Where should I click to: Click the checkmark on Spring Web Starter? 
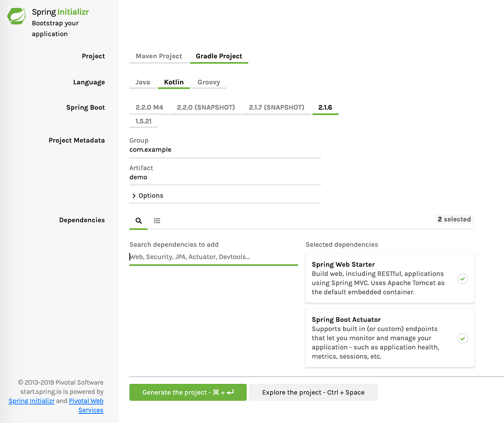tap(462, 278)
